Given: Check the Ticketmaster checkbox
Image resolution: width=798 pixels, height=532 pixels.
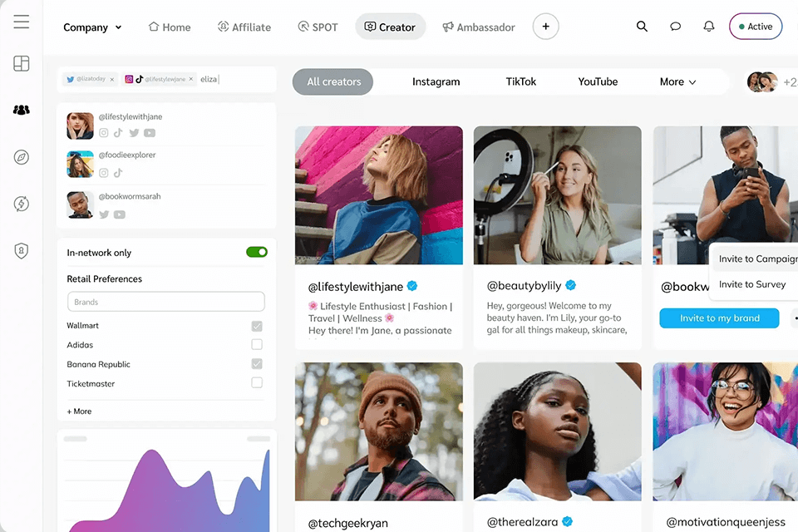Looking at the screenshot, I should click(x=257, y=382).
